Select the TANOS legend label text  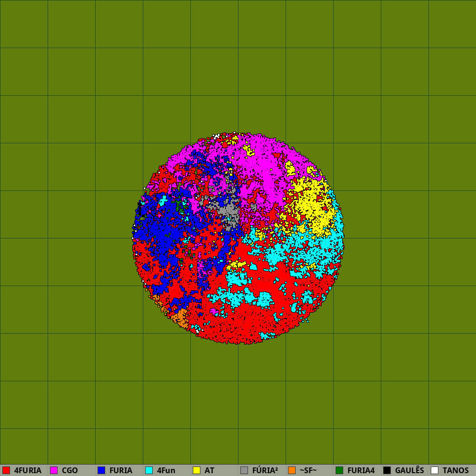tap(456, 470)
